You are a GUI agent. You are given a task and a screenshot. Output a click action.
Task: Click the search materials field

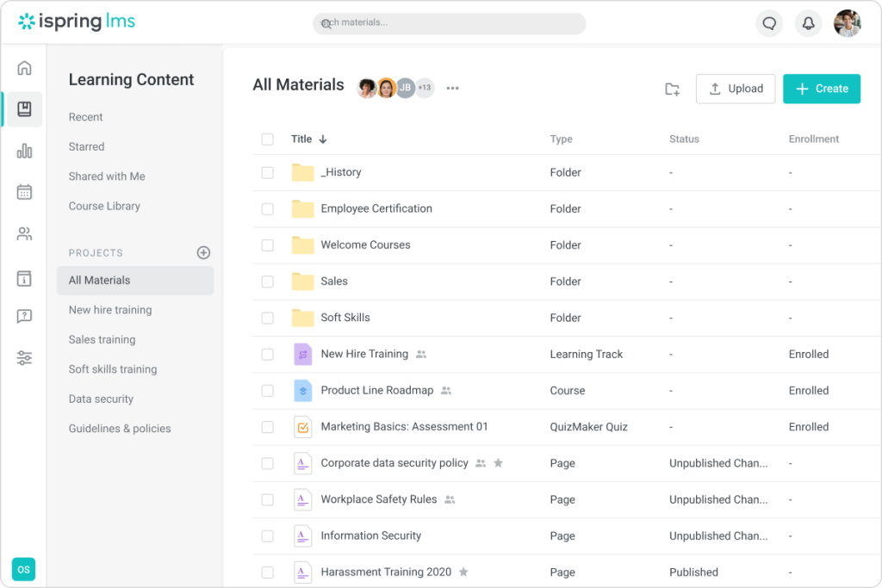(449, 23)
